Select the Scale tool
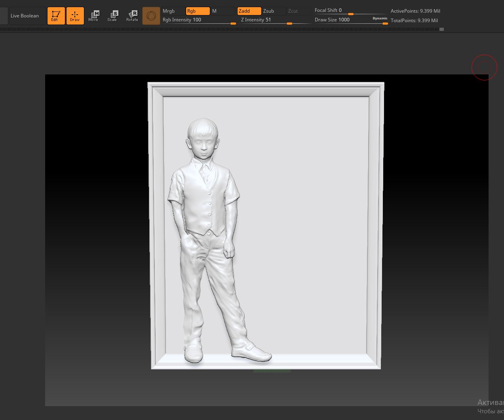 [x=112, y=16]
